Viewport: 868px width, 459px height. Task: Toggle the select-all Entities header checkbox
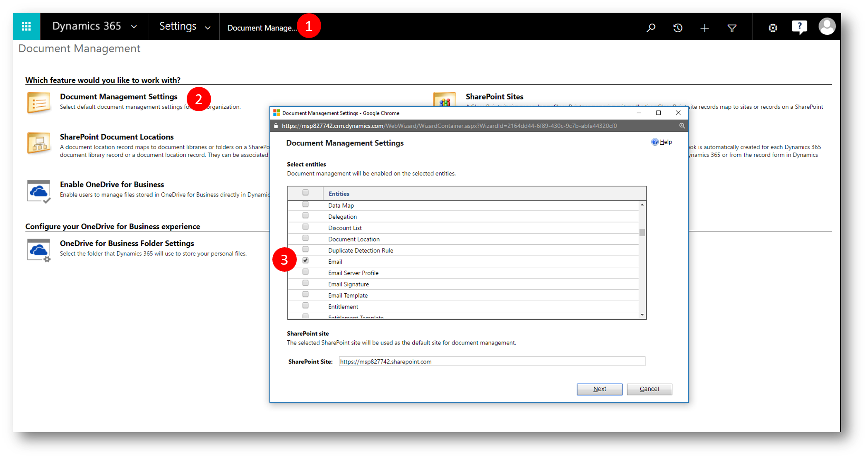[305, 192]
